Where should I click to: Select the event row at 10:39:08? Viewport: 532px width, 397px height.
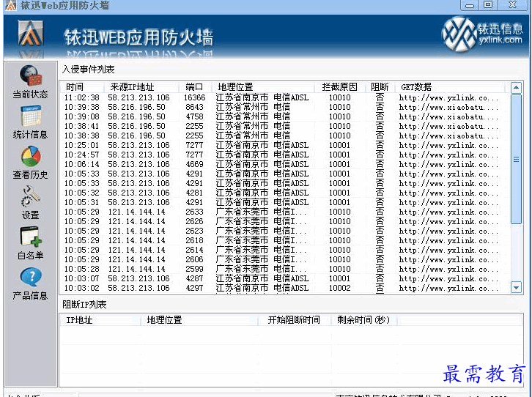click(x=281, y=116)
